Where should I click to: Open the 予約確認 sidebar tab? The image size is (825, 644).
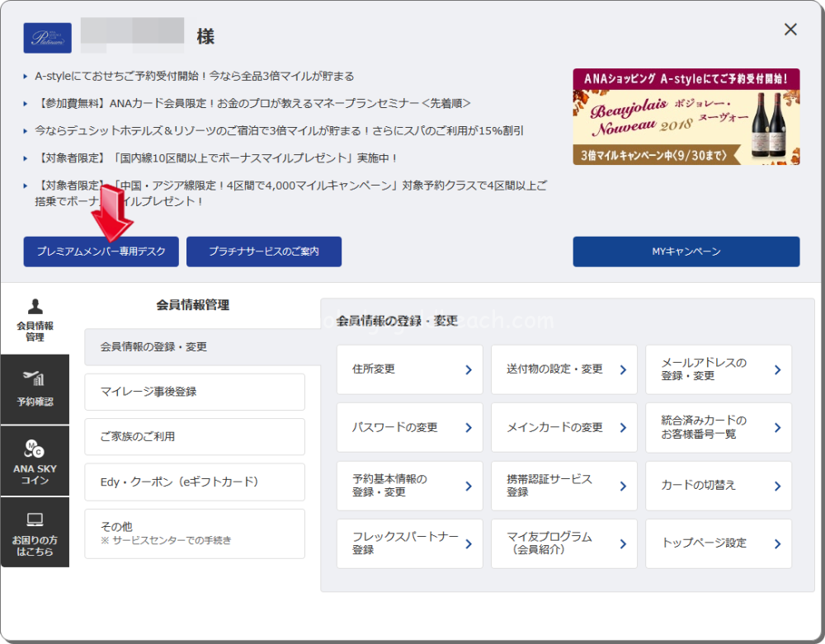[35, 389]
